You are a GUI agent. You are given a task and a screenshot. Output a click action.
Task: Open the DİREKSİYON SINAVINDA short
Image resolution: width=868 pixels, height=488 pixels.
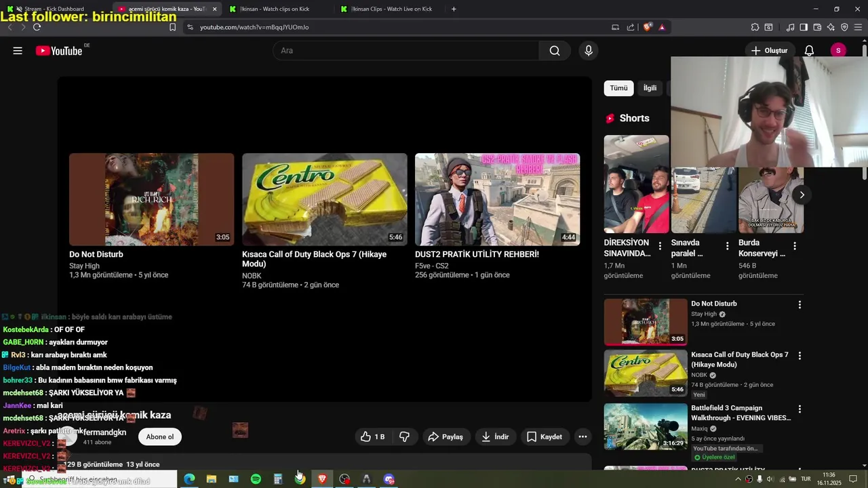click(636, 184)
